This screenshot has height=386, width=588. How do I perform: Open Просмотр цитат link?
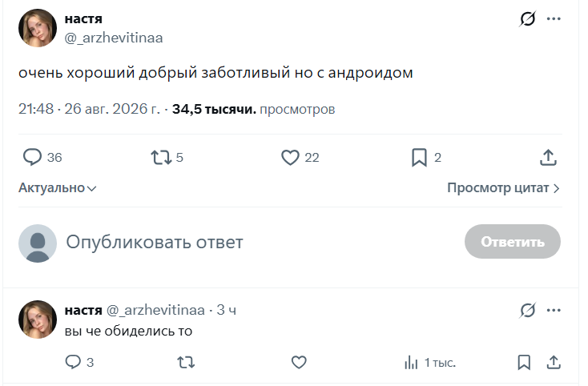coord(503,187)
